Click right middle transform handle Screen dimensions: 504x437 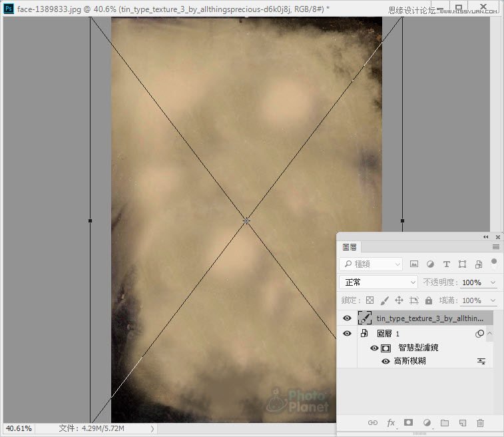point(402,220)
